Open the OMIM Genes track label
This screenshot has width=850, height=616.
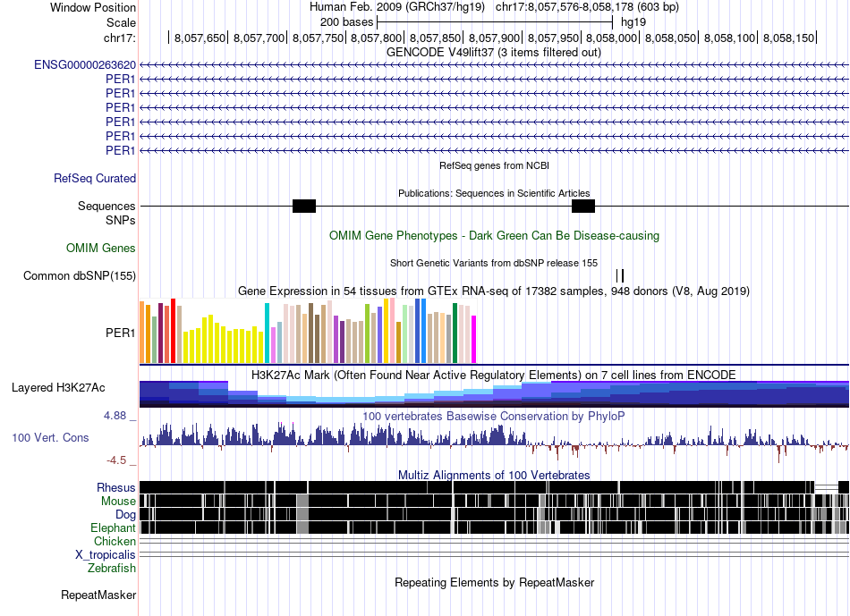(101, 249)
